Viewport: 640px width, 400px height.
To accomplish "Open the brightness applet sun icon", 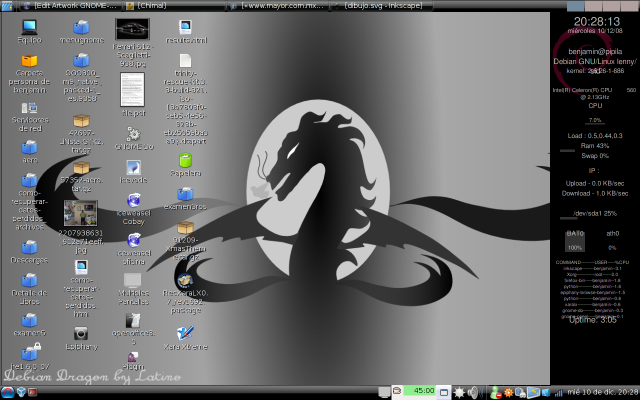I will (x=459, y=393).
